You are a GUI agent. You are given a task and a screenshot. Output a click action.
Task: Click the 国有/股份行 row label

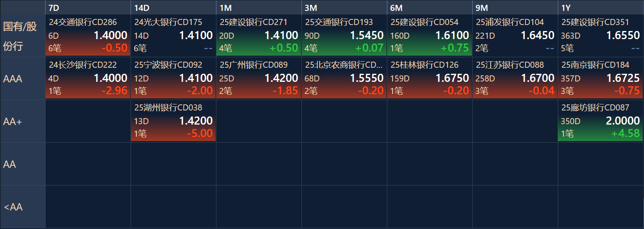pos(23,36)
